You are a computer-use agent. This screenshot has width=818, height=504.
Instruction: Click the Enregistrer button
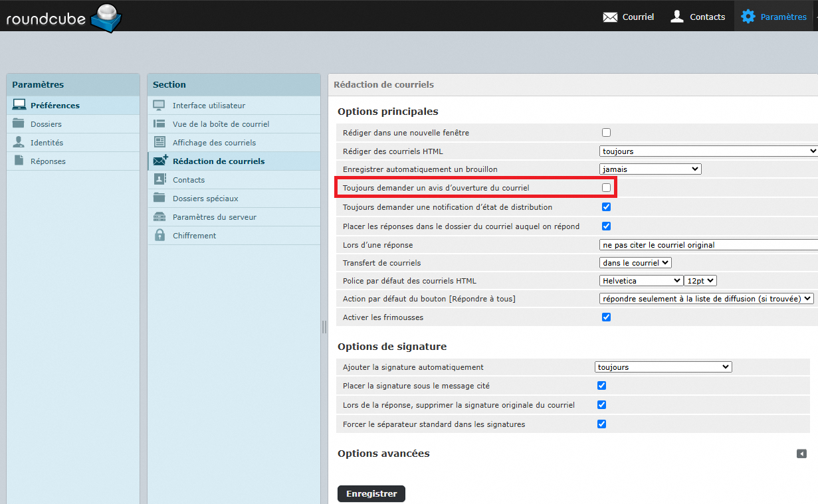click(x=371, y=493)
